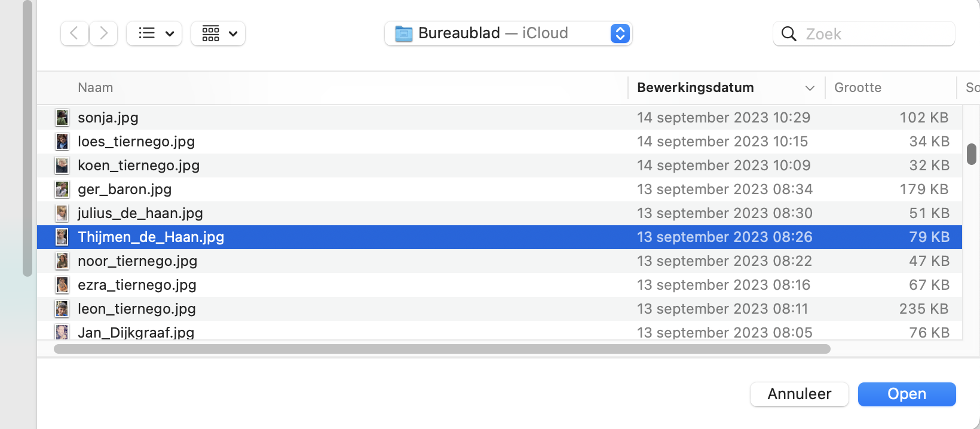Click the Grootte column header
980x429 pixels.
[x=857, y=88]
